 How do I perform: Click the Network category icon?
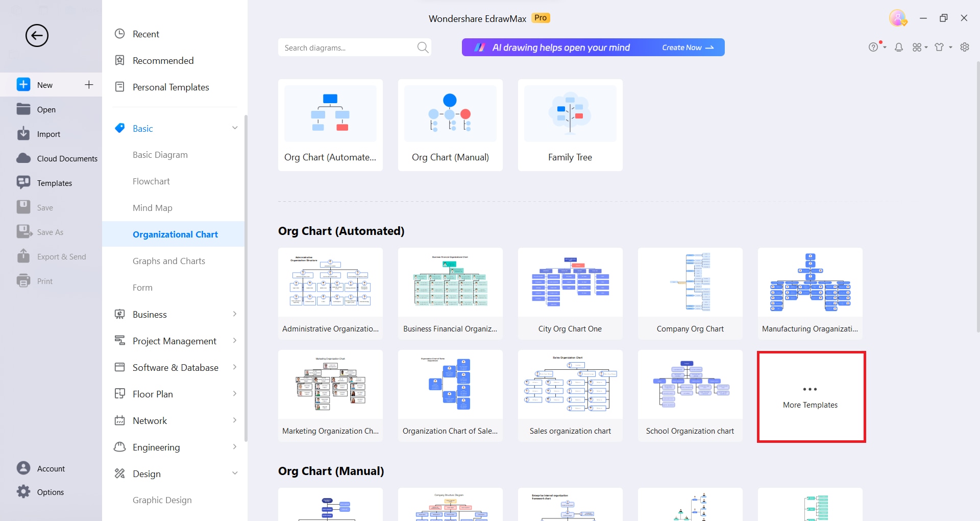point(120,420)
